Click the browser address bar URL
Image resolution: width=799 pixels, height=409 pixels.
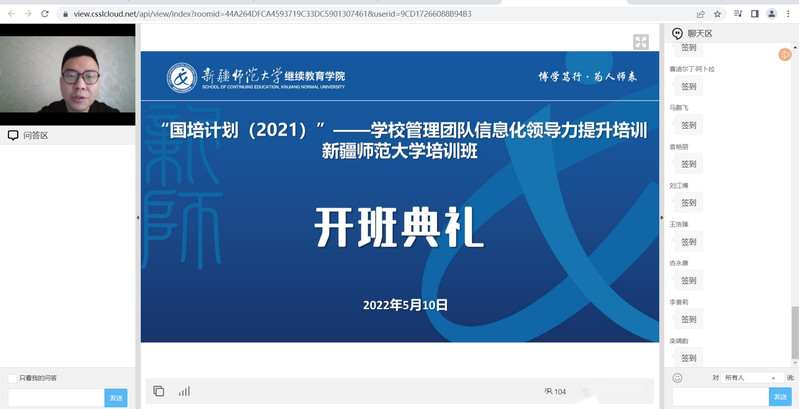point(273,14)
